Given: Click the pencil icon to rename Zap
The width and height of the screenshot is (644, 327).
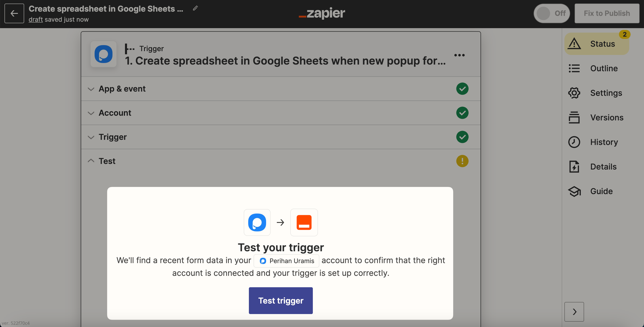Looking at the screenshot, I should pos(195,8).
